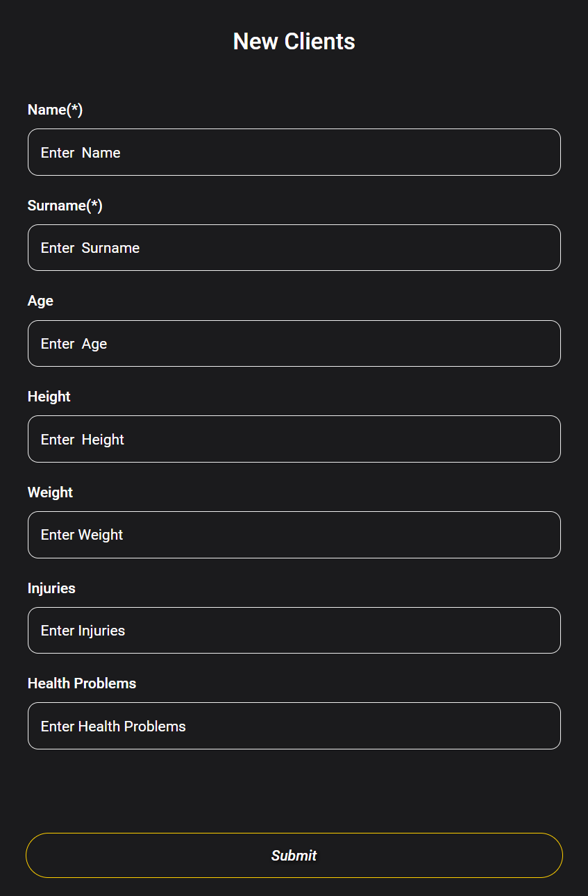Select the Name(*) field label

point(55,110)
